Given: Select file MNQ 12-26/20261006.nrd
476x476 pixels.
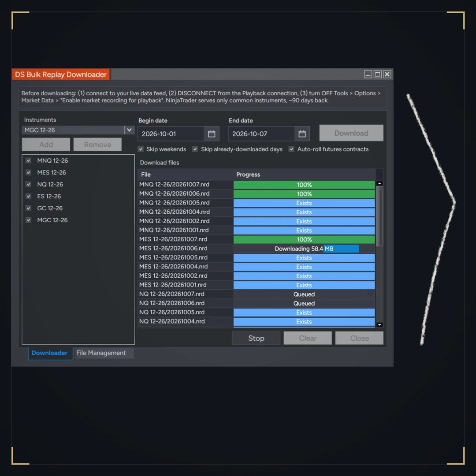Looking at the screenshot, I should point(174,193).
